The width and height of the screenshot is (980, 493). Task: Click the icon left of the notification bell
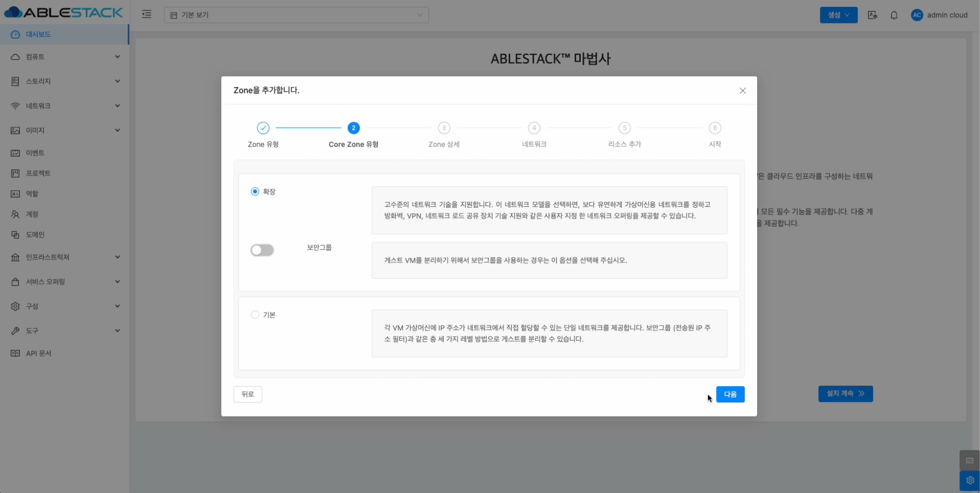pyautogui.click(x=872, y=15)
